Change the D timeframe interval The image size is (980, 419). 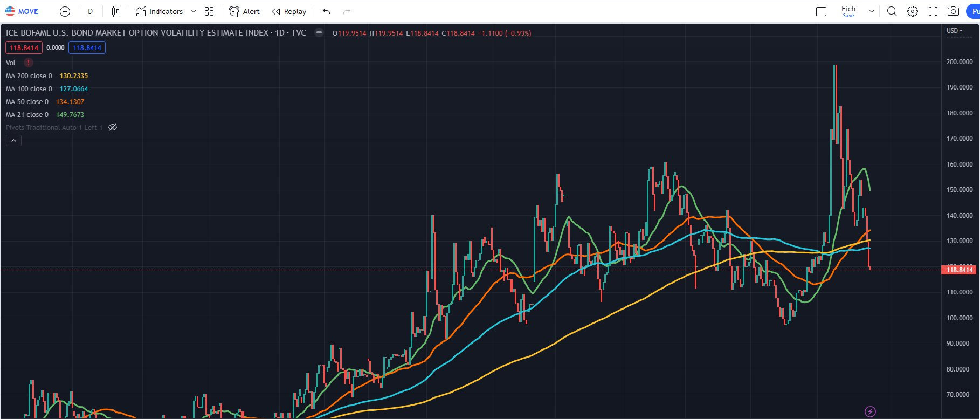90,11
